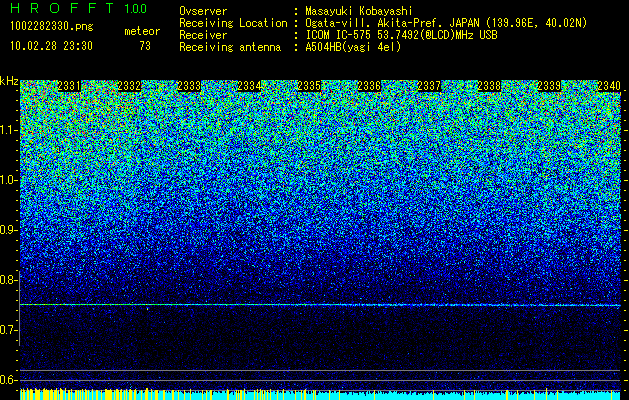The height and width of the screenshot is (400, 629).
Task: Click the Receiving antenna label
Action: pos(230,47)
